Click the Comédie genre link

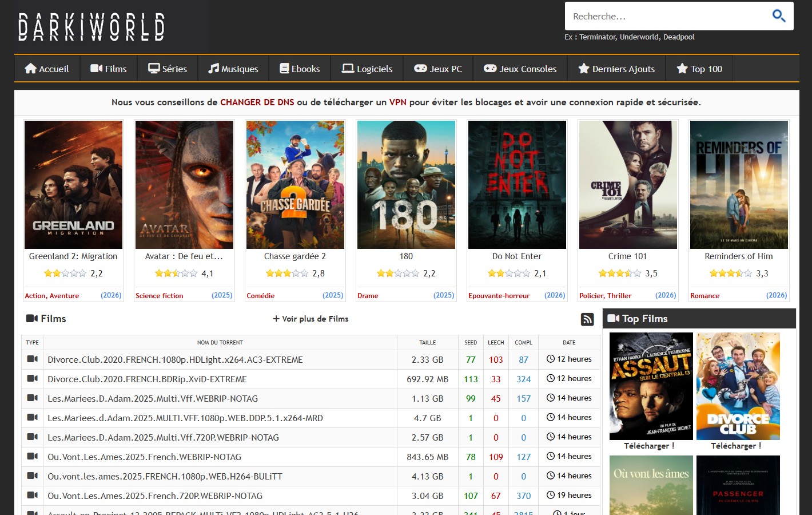click(261, 296)
